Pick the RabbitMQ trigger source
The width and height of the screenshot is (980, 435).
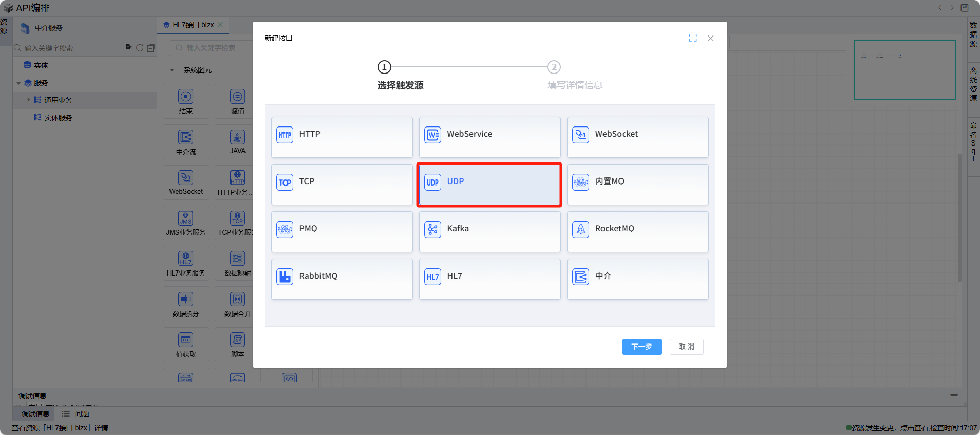[x=342, y=279]
